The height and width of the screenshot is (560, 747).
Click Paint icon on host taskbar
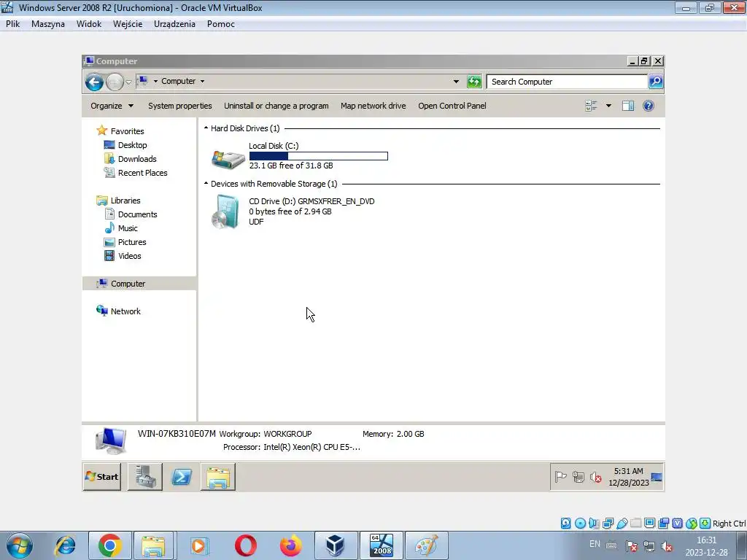click(x=426, y=545)
